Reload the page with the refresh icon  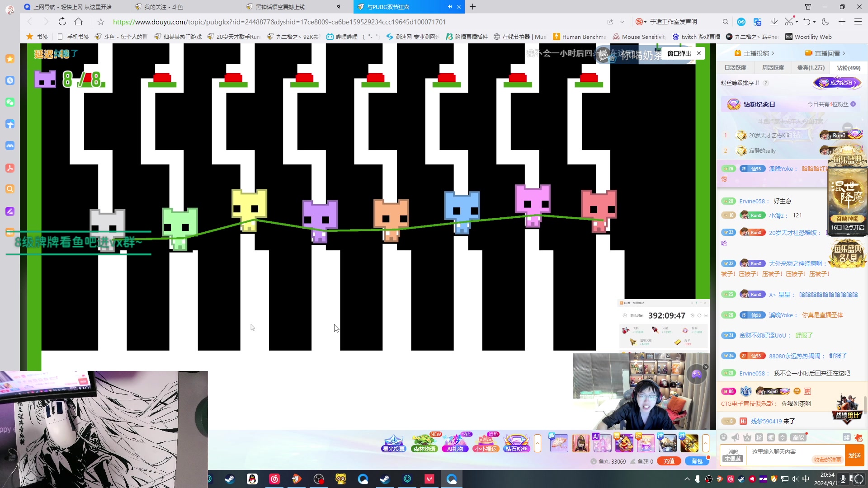pos(62,22)
